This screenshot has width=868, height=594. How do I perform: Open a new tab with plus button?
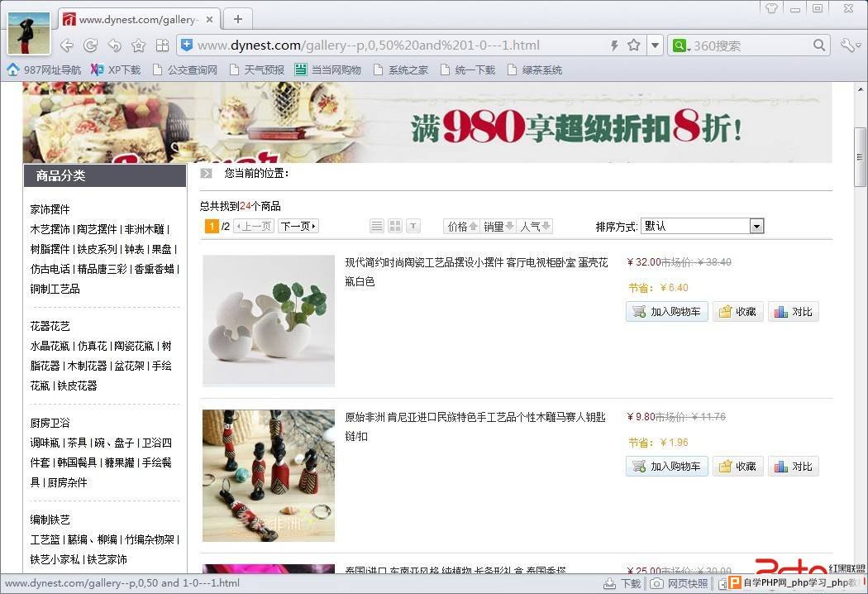pos(238,19)
